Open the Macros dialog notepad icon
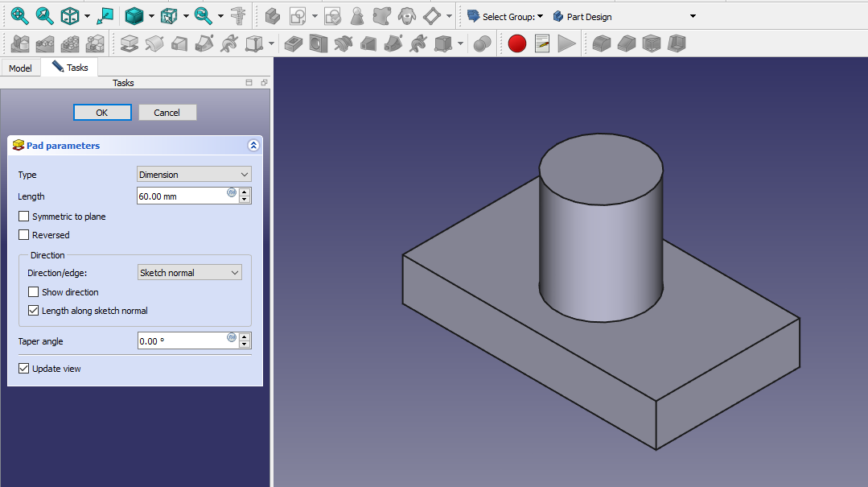The image size is (868, 487). [x=542, y=43]
